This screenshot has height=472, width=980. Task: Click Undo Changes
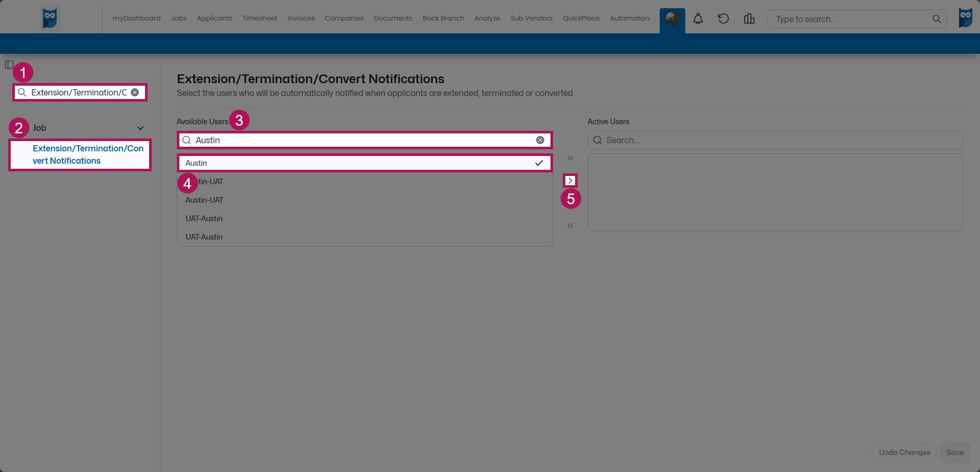tap(904, 453)
